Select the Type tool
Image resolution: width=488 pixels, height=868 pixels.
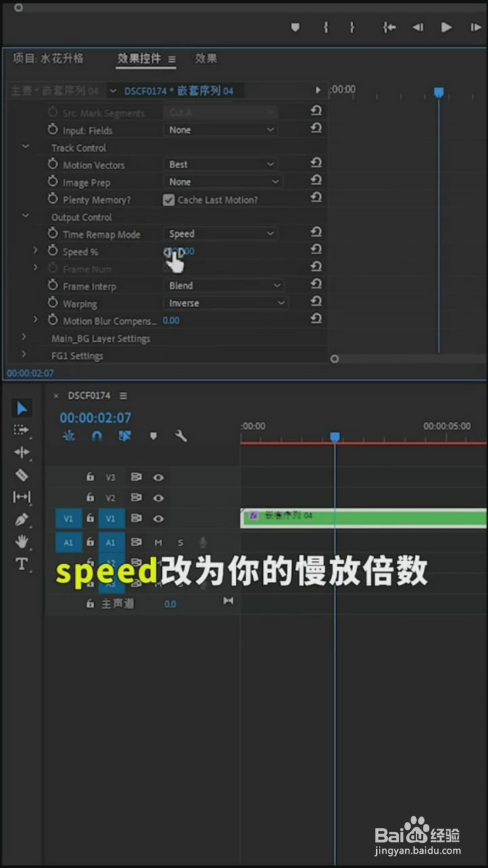coord(22,564)
